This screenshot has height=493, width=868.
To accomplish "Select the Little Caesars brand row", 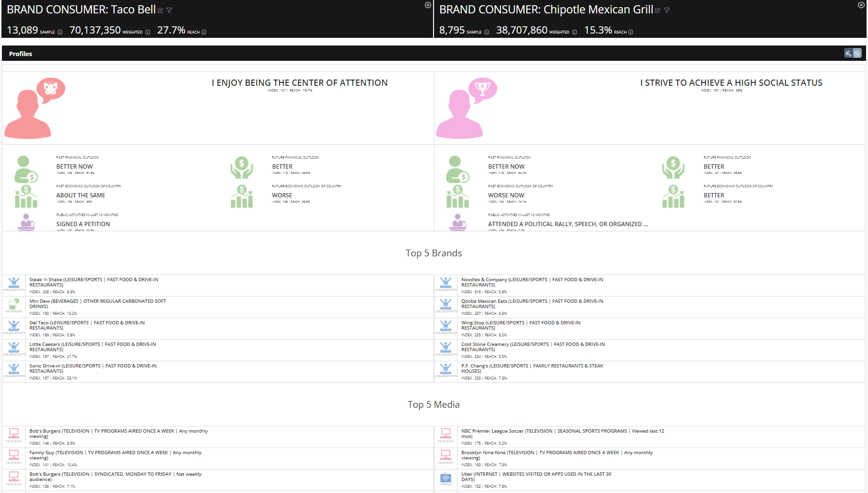I will [x=218, y=350].
